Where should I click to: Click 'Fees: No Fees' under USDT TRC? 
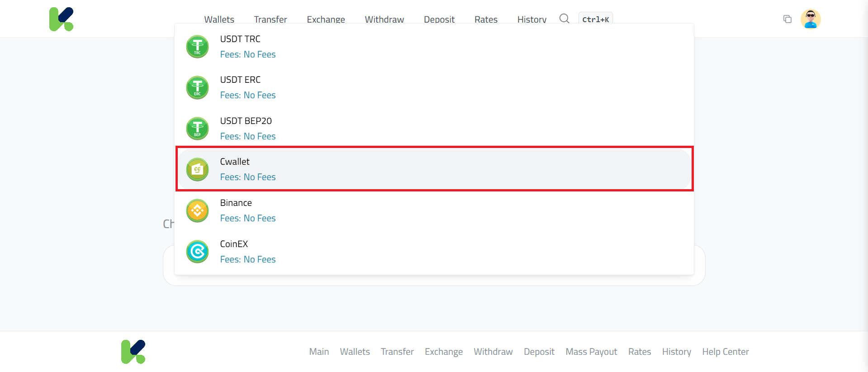[x=248, y=54]
